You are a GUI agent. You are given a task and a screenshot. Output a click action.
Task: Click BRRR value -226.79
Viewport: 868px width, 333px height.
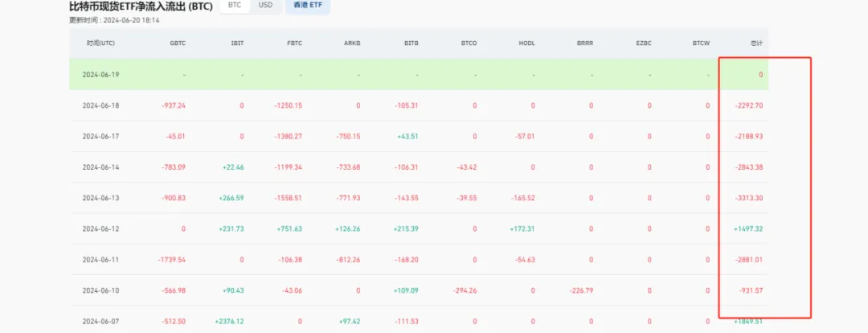581,290
